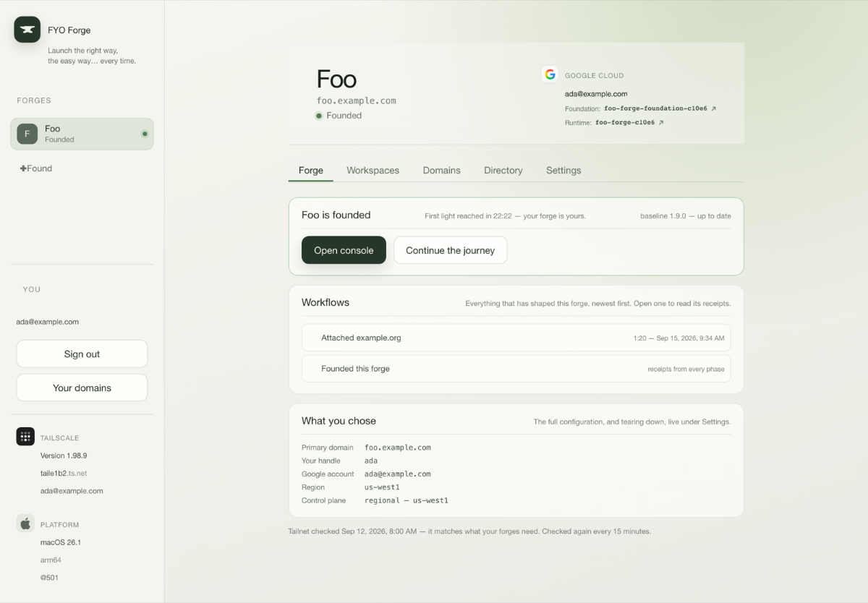The image size is (868, 603).
Task: Click the 'Foo' large heading title
Action: pyautogui.click(x=336, y=79)
